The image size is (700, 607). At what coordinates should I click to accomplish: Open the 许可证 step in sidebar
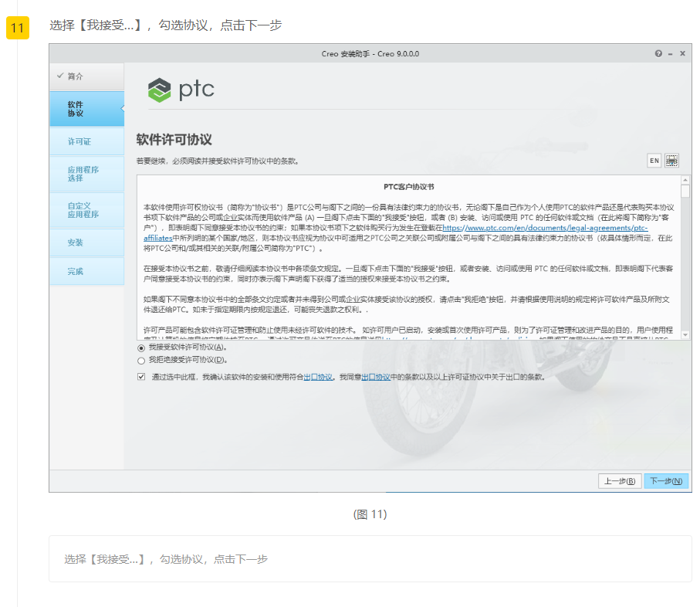[87, 141]
